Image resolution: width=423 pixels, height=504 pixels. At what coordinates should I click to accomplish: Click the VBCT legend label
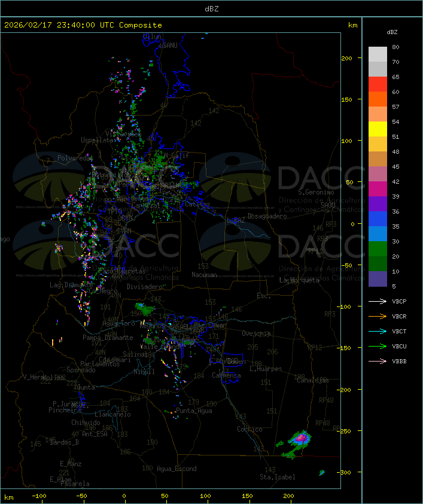click(399, 331)
